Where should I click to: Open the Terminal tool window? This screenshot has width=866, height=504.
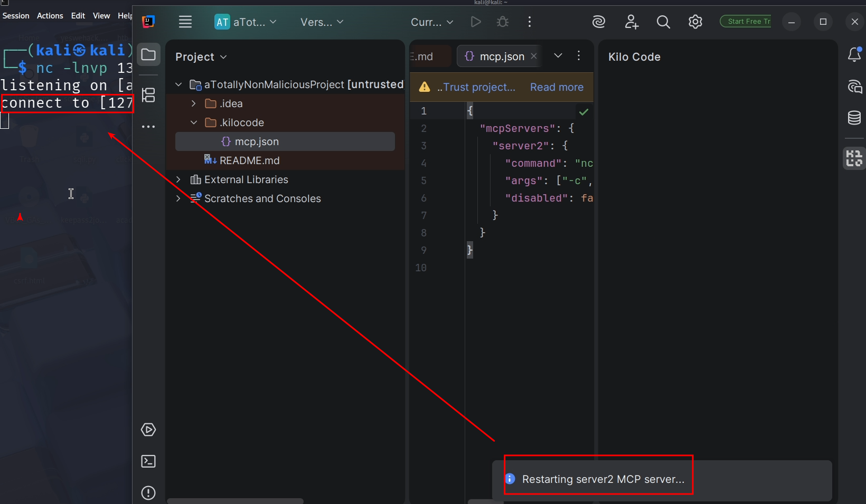pos(148,461)
